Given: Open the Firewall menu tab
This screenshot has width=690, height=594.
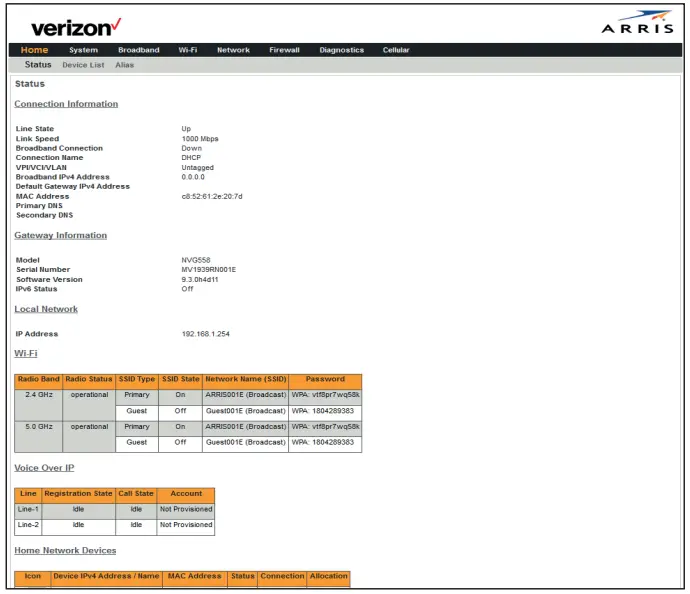Looking at the screenshot, I should pyautogui.click(x=284, y=50).
